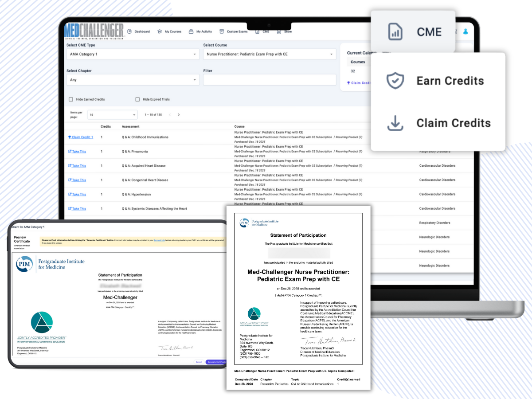Expand the Select Chapter dropdown

click(x=133, y=80)
